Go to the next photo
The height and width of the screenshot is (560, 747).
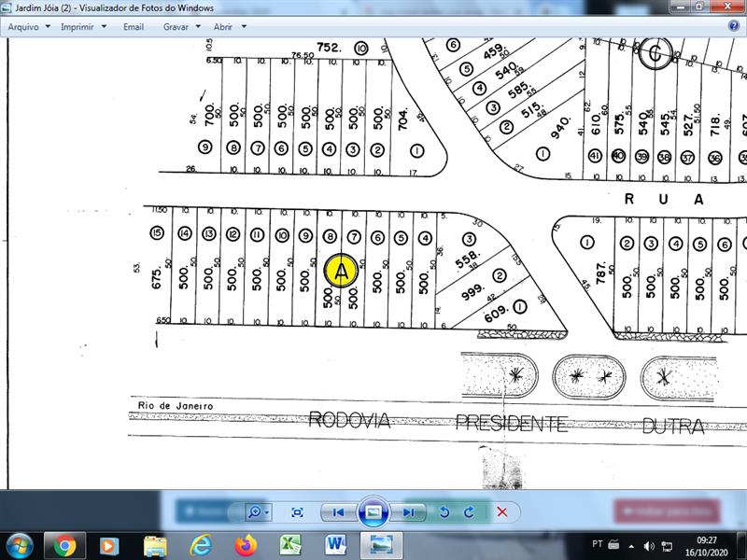tap(408, 512)
